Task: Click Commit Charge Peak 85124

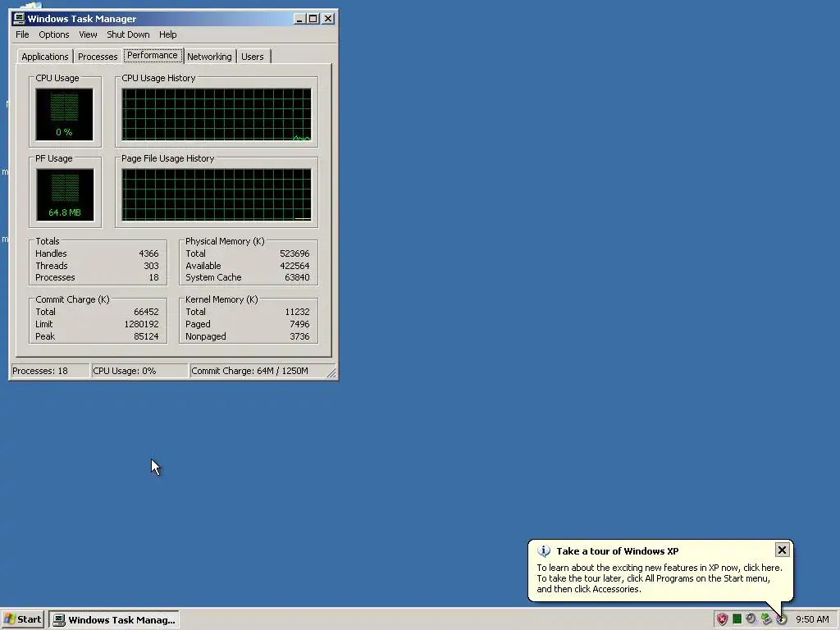Action: coord(146,336)
